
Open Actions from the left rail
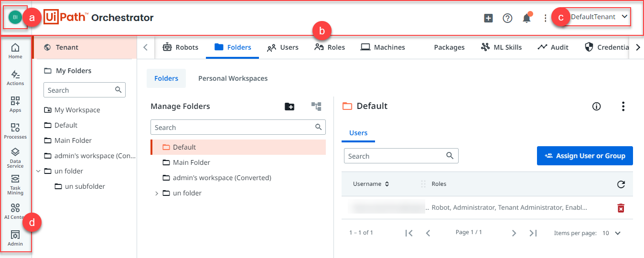15,78
